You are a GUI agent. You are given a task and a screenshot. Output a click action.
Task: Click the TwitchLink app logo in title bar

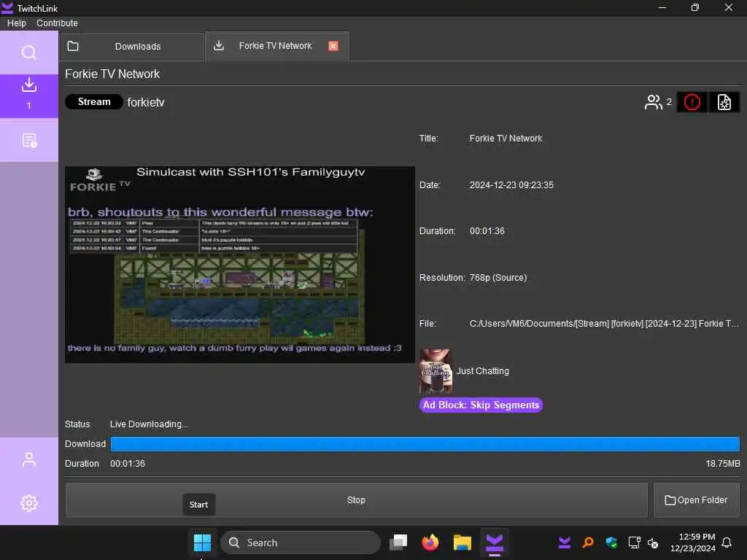pos(7,8)
